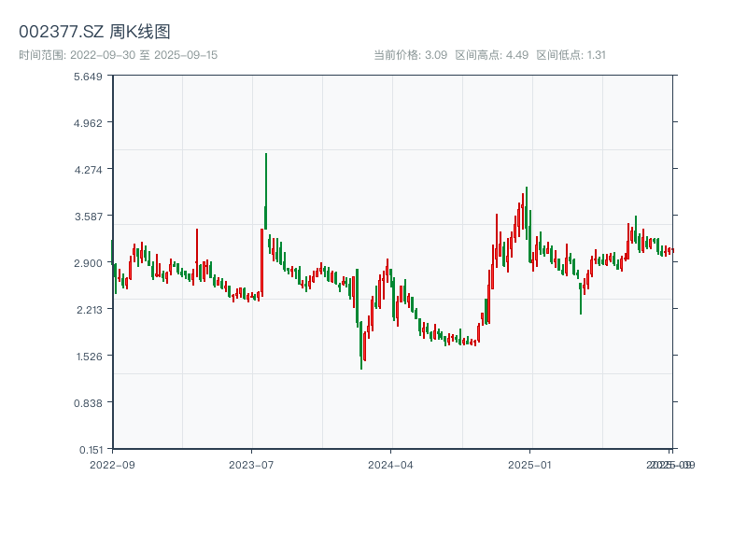The height and width of the screenshot is (560, 747).
Task: Click x-axis label 2024-04
Action: tap(390, 465)
